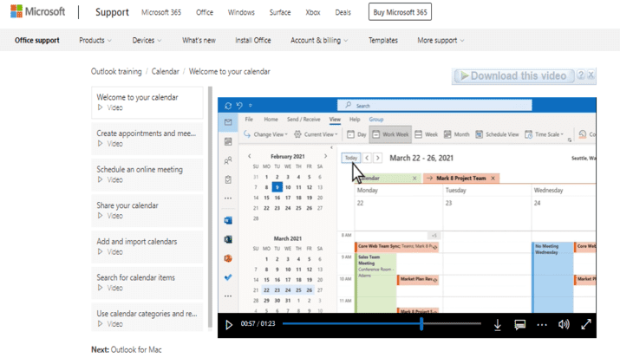The height and width of the screenshot is (364, 620).
Task: Click the video list scrollbar
Action: (x=211, y=207)
